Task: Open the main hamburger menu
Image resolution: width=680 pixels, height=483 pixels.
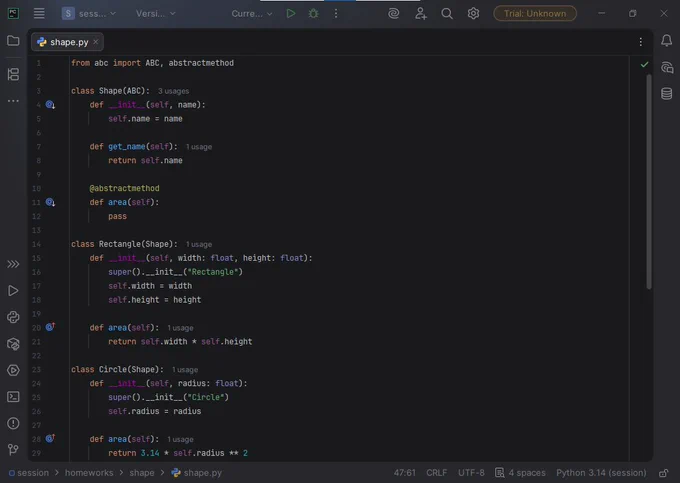Action: (x=39, y=13)
